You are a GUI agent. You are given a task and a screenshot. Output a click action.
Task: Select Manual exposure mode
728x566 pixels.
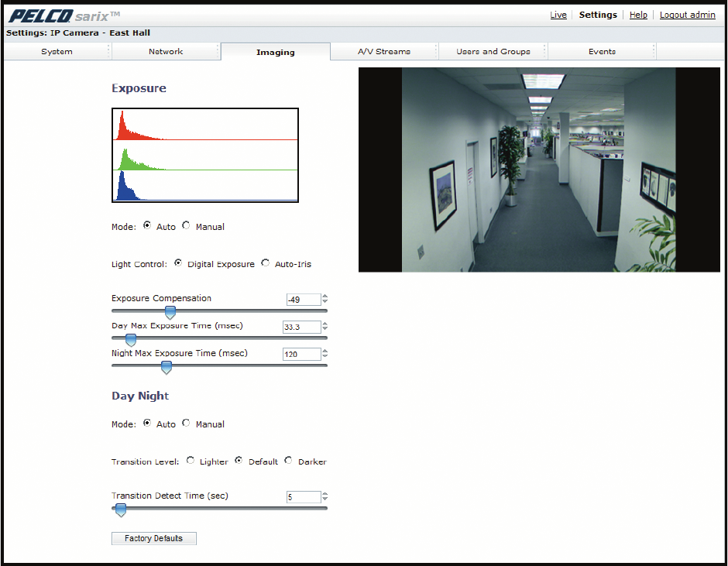[186, 226]
